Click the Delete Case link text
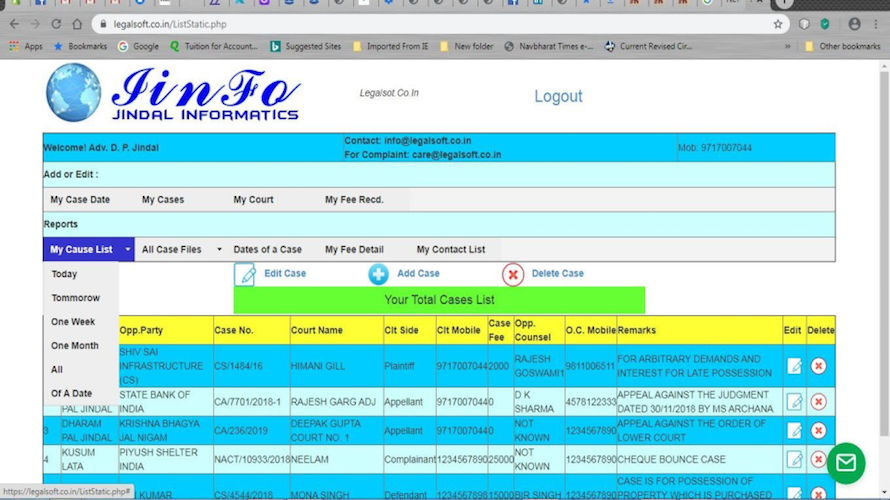 point(557,274)
